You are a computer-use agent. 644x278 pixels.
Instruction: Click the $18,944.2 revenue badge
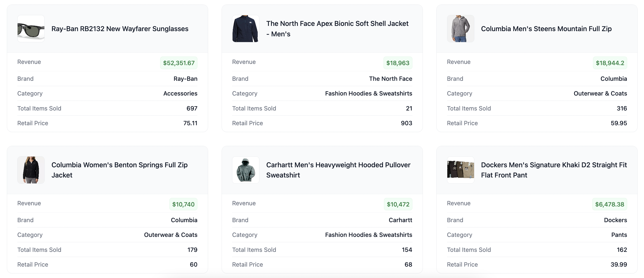tap(610, 63)
